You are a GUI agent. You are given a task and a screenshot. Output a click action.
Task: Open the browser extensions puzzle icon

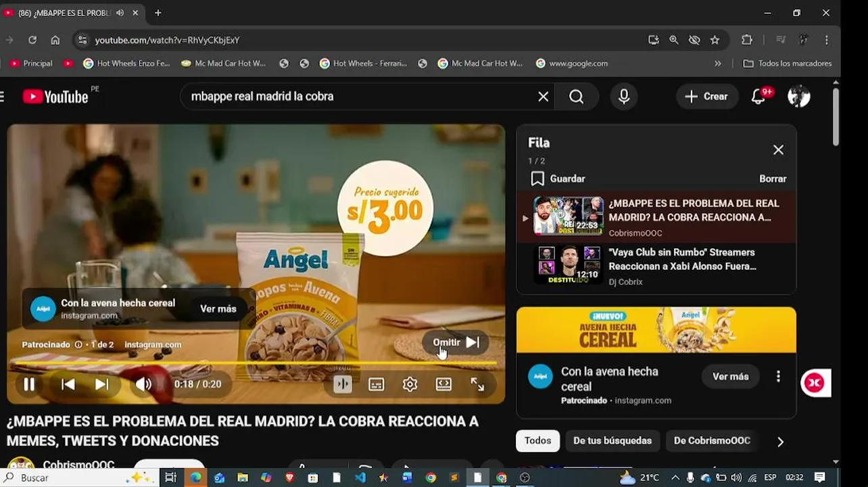click(747, 40)
